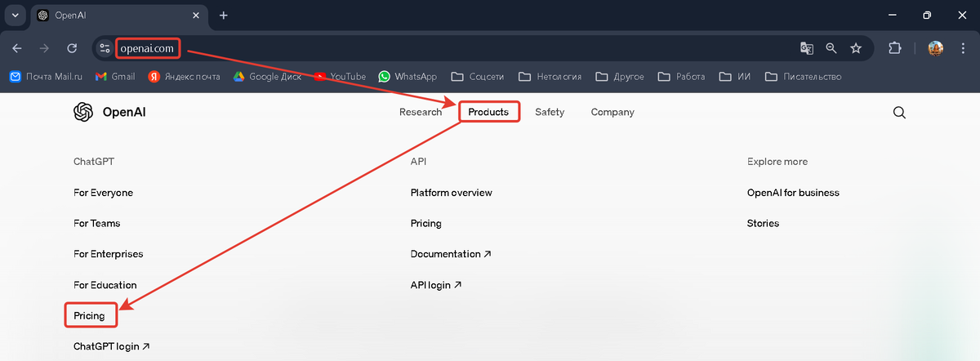Open ChatGPT For Enterprises link
The height and width of the screenshot is (361, 980).
click(108, 254)
